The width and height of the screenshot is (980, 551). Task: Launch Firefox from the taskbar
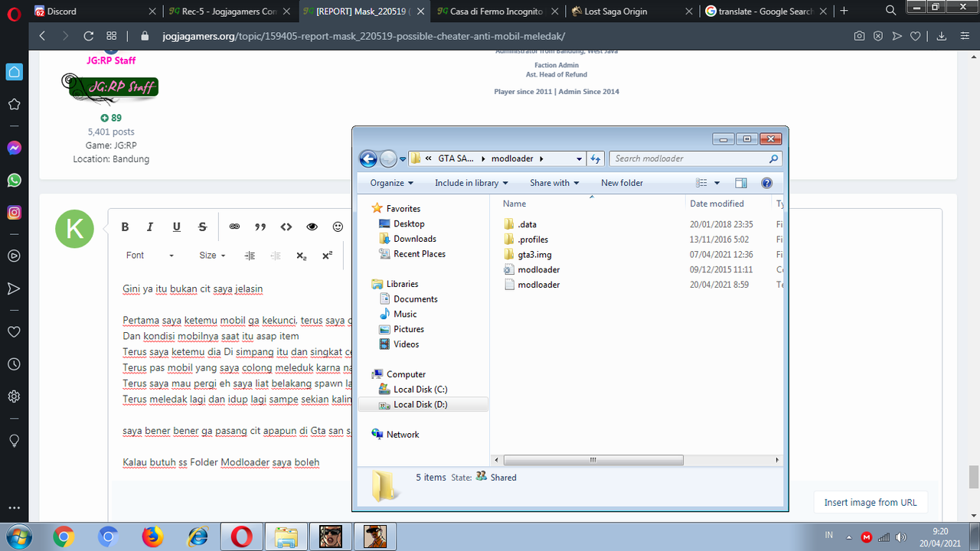(152, 536)
